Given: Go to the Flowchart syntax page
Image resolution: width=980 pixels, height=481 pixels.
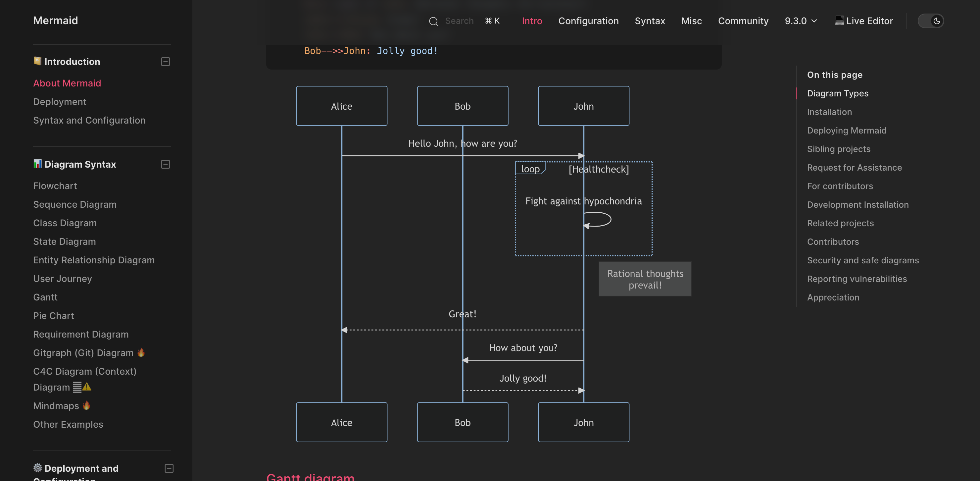Looking at the screenshot, I should pos(55,186).
